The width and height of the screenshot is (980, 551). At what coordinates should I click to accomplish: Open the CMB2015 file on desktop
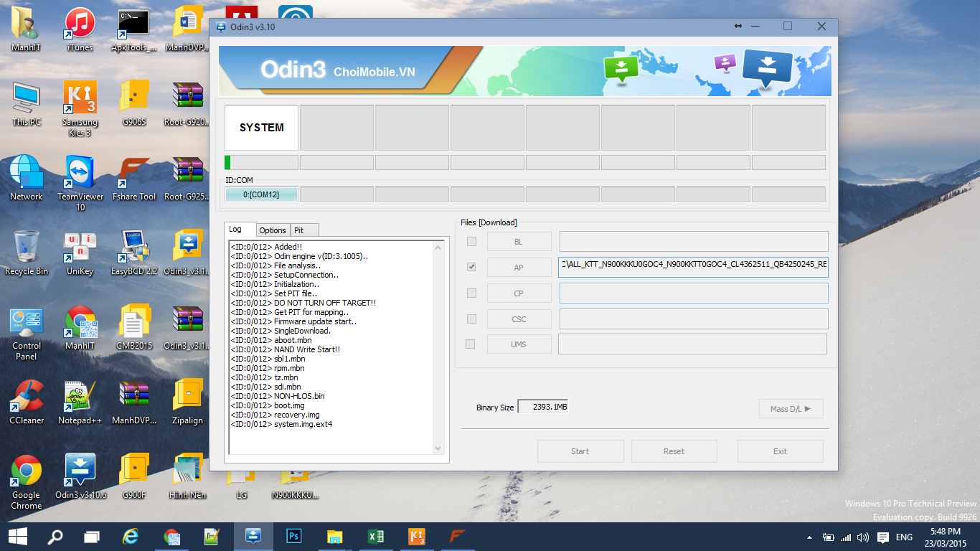(133, 328)
